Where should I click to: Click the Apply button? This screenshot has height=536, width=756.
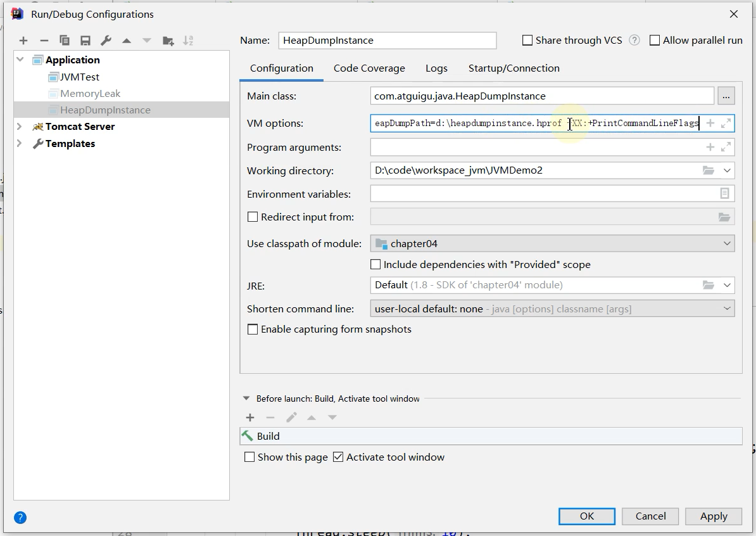(x=714, y=516)
